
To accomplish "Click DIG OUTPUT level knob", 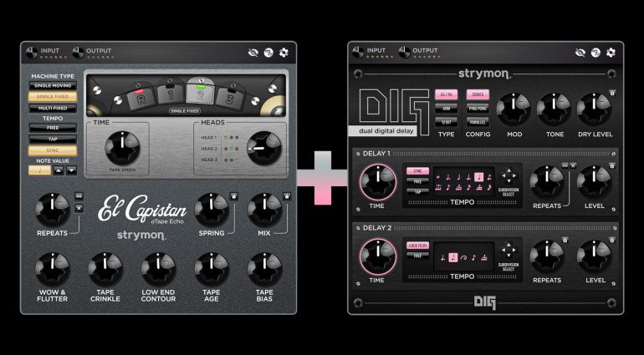I will [x=405, y=53].
